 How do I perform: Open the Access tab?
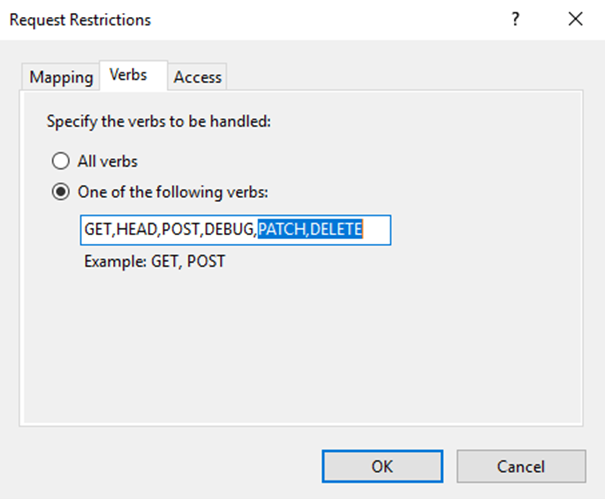(198, 77)
